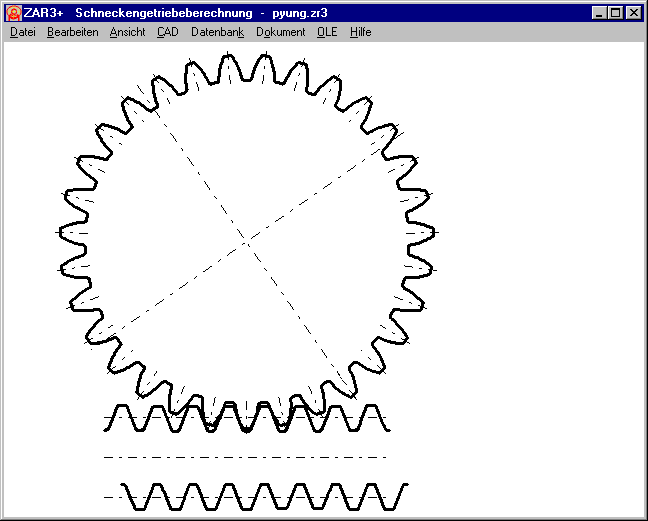Open the Datenbank menu
Screen dimensions: 648x521
pyautogui.click(x=217, y=32)
